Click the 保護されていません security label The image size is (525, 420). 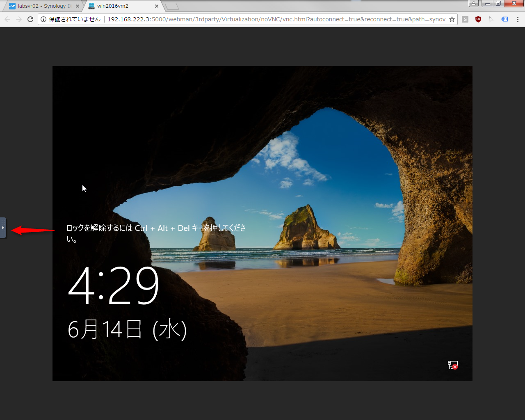point(75,19)
